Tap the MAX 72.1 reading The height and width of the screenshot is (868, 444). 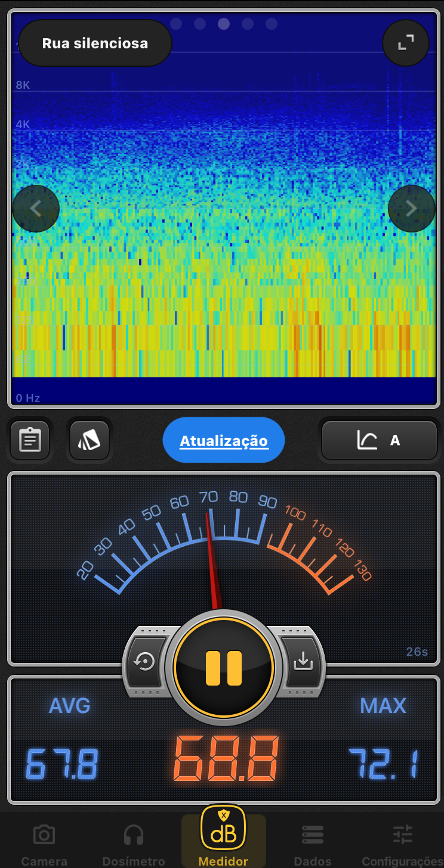383,764
